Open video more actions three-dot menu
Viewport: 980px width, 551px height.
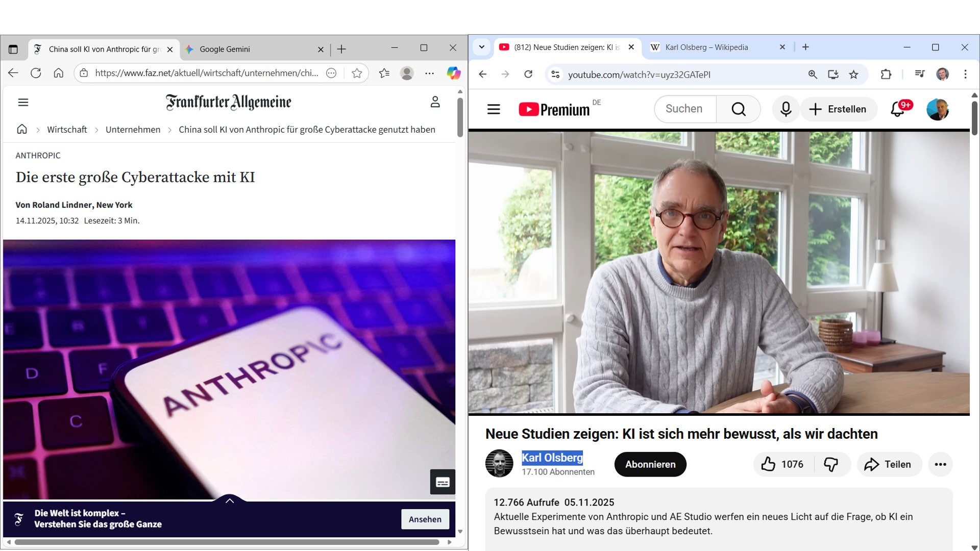[940, 464]
